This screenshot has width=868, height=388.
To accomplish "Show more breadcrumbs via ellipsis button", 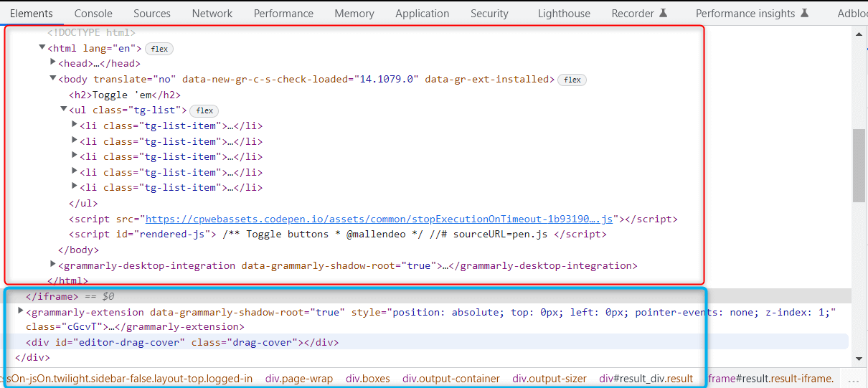I will tap(853, 379).
